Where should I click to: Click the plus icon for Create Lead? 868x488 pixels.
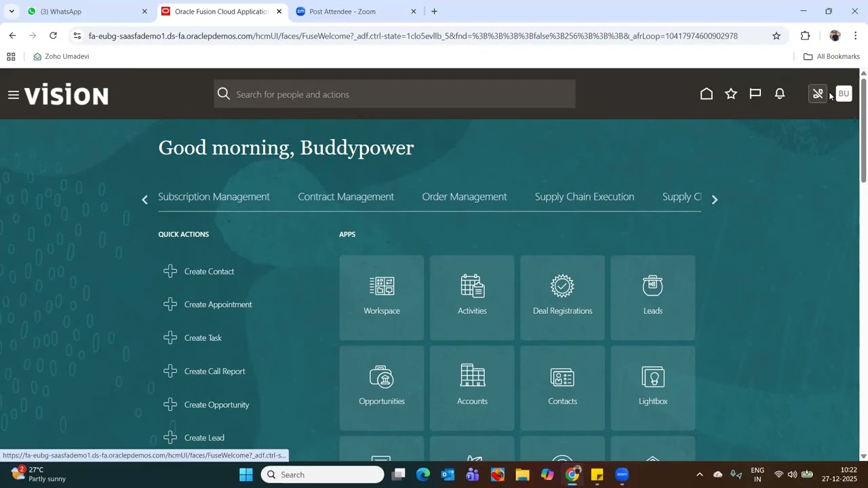(170, 438)
